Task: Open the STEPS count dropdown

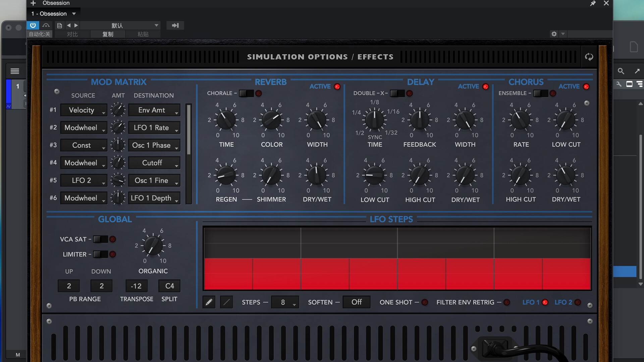Action: click(x=285, y=302)
